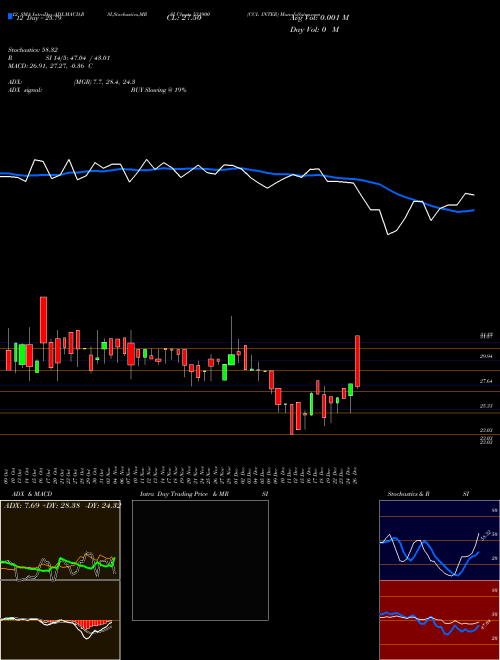
Task: Click the 'Day Vol: 0 M' text
Action: click(314, 30)
